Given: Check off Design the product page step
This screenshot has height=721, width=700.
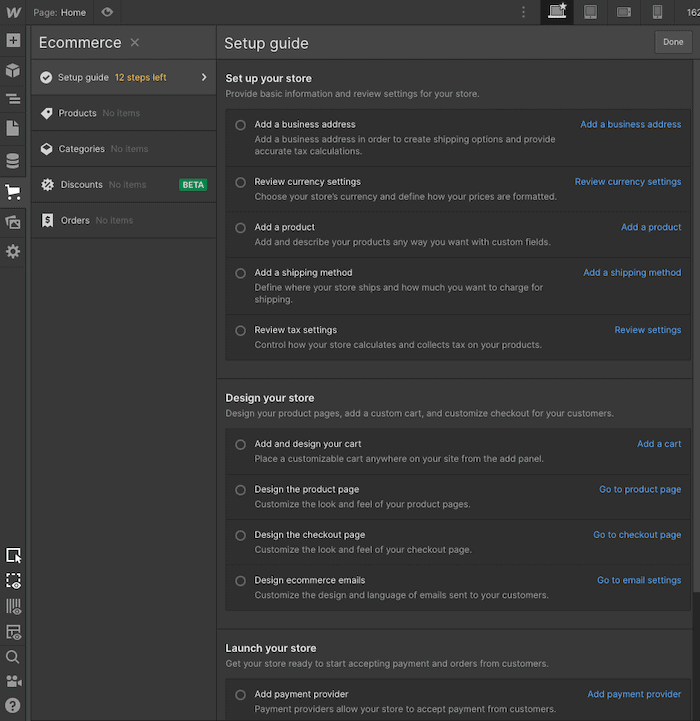Looking at the screenshot, I should pos(240,490).
